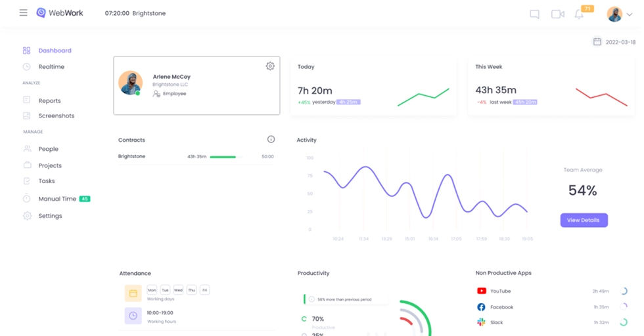
Task: Click the Screenshots image icon
Action: click(x=27, y=115)
